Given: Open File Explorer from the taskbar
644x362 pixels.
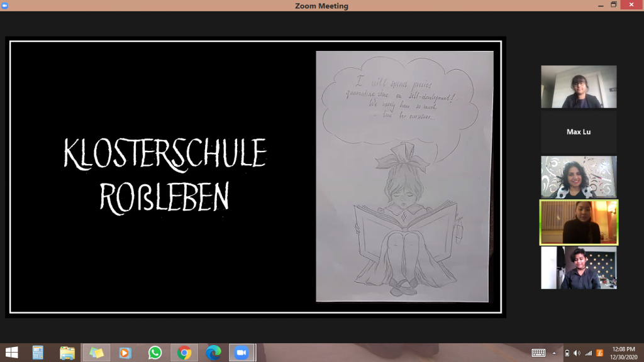Looking at the screenshot, I should pyautogui.click(x=67, y=353).
